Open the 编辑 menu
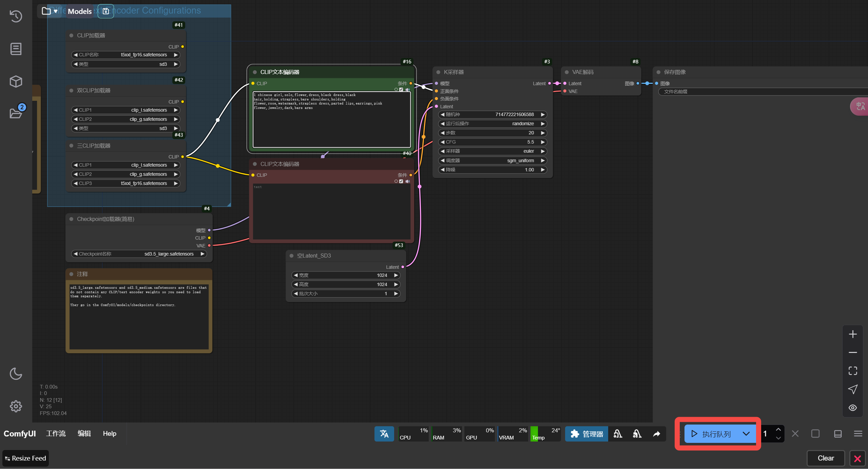The image size is (868, 469). coord(84,433)
